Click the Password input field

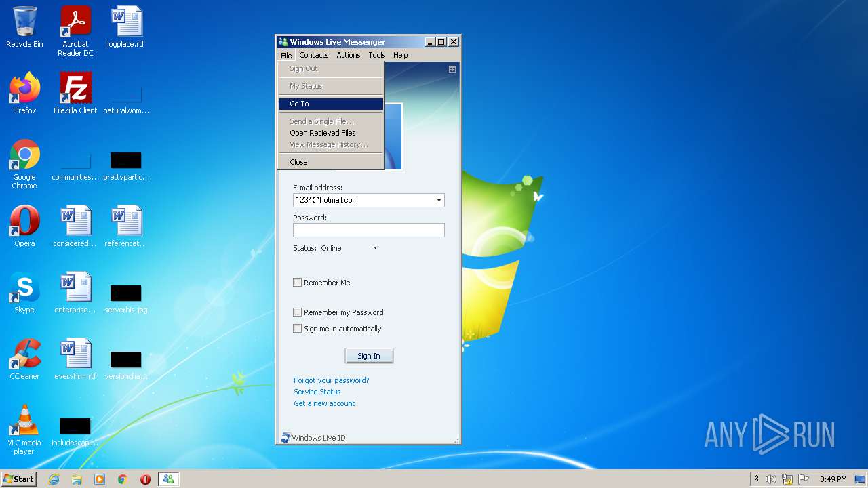(369, 230)
